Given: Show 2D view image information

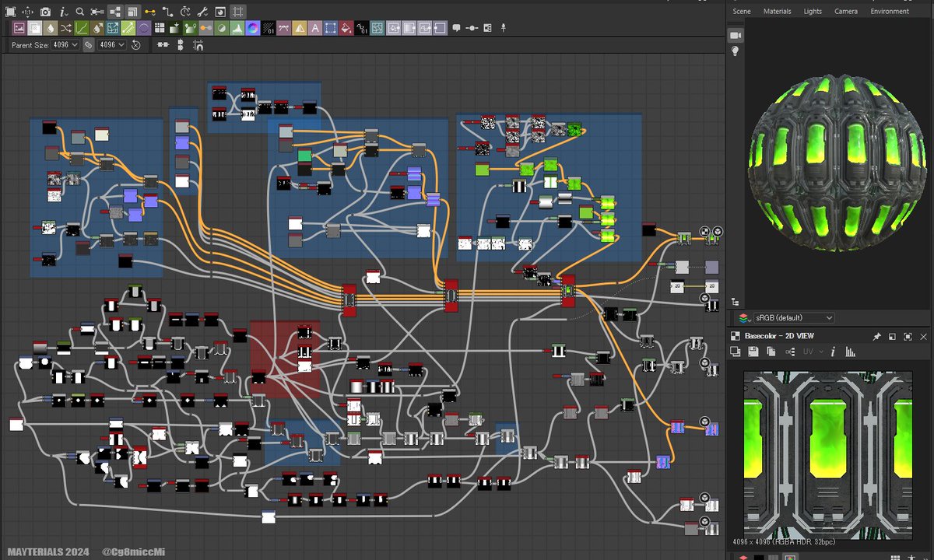Looking at the screenshot, I should click(x=833, y=352).
